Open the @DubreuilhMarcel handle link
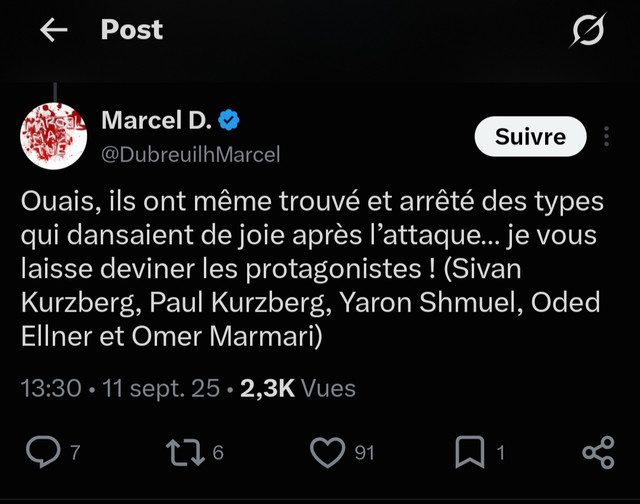Screen dimensions: 640x504 (191, 155)
